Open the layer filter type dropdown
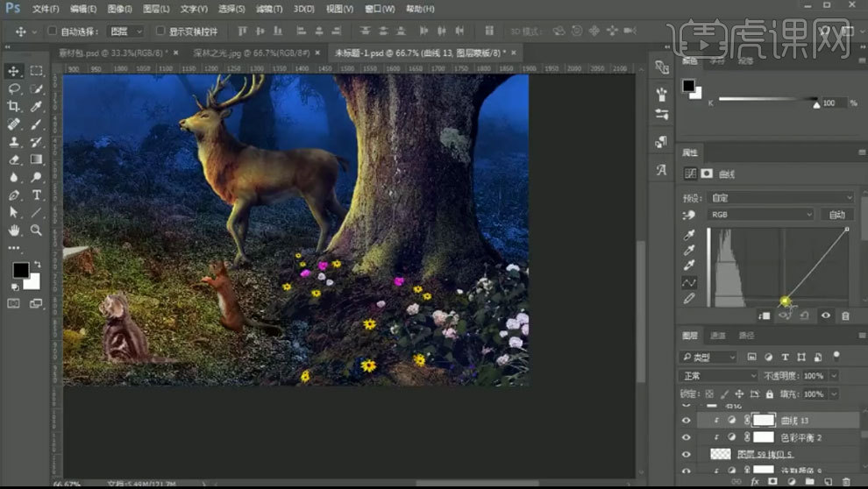This screenshot has height=489, width=868. pyautogui.click(x=708, y=358)
